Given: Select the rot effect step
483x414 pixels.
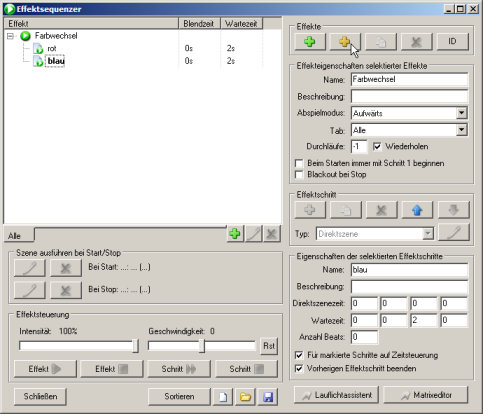Looking at the screenshot, I should point(52,49).
